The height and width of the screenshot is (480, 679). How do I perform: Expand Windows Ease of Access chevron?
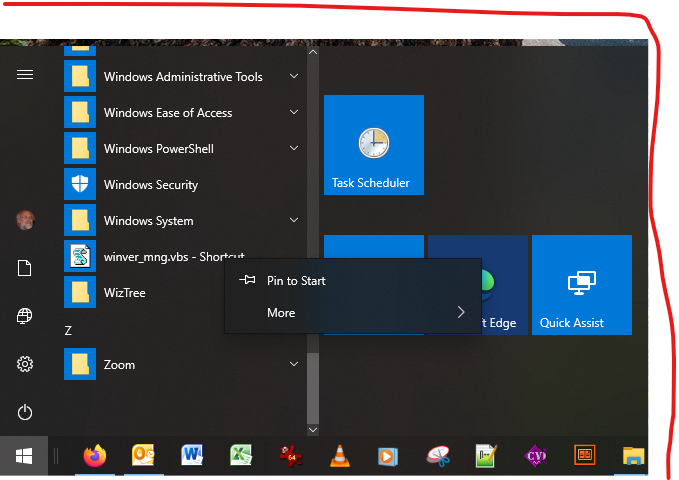click(x=294, y=112)
